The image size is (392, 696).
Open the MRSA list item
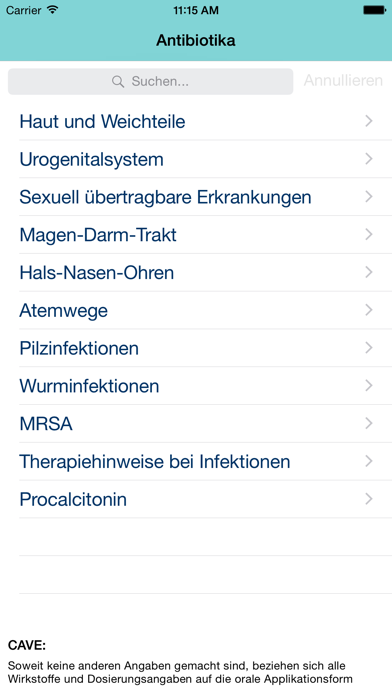(x=196, y=424)
